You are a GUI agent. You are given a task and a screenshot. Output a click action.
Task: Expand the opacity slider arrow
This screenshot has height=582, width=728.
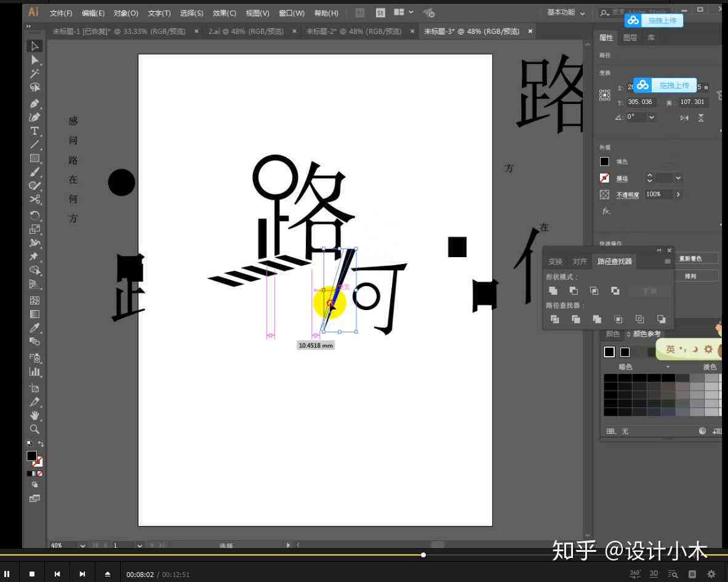click(x=678, y=194)
